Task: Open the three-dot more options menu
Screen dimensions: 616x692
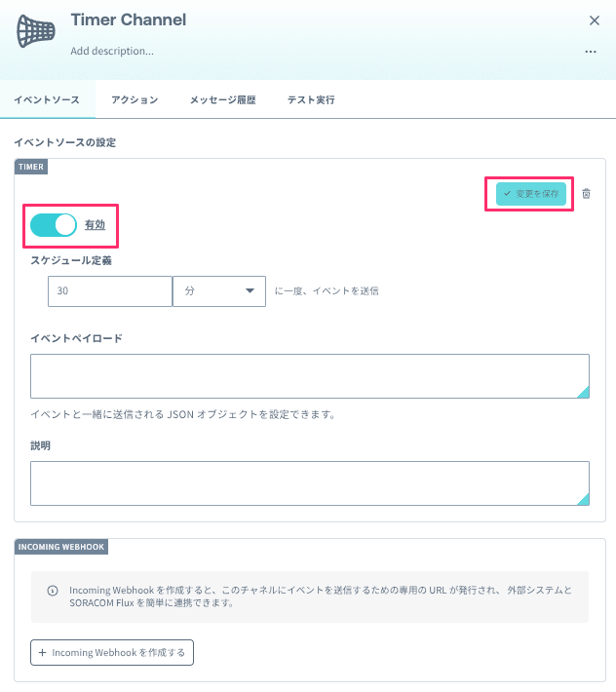Action: 591,52
